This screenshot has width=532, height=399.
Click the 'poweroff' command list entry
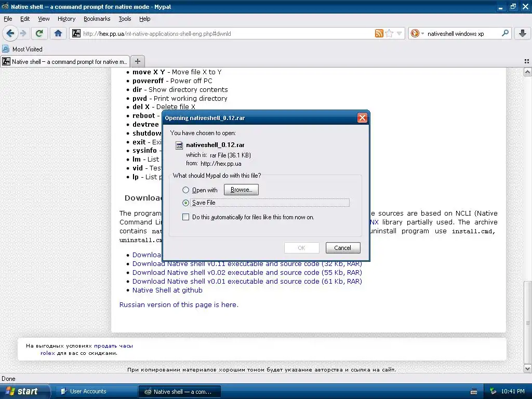(172, 81)
